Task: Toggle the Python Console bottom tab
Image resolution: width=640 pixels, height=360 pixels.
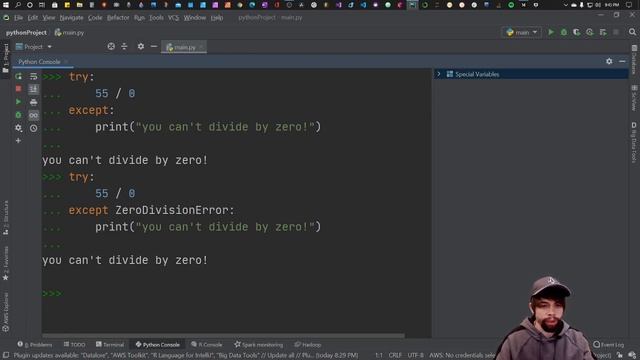Action: point(157,344)
